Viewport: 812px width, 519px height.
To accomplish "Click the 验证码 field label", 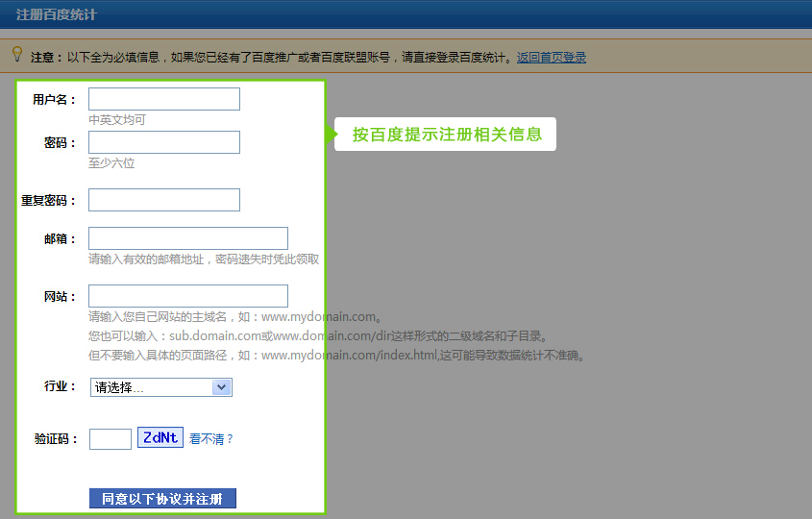I will (x=56, y=439).
